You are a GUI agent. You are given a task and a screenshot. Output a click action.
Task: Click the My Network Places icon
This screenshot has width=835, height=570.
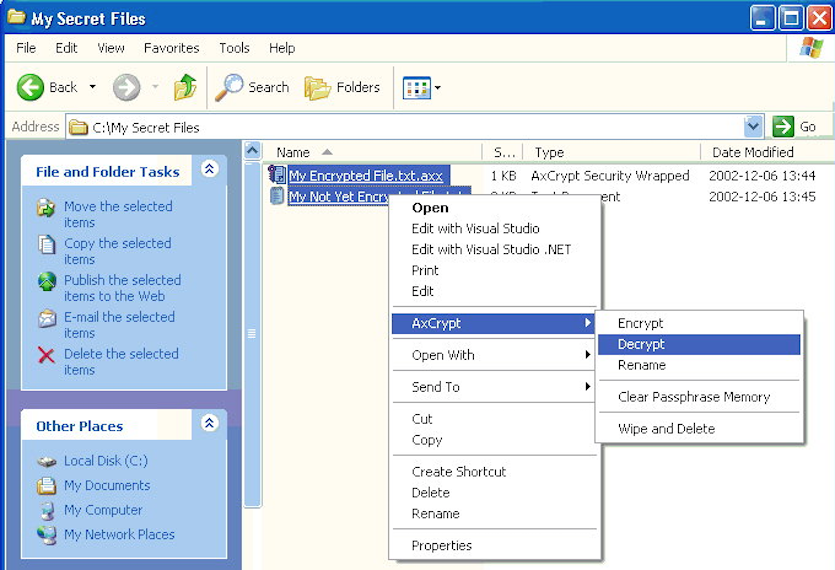coord(47,534)
